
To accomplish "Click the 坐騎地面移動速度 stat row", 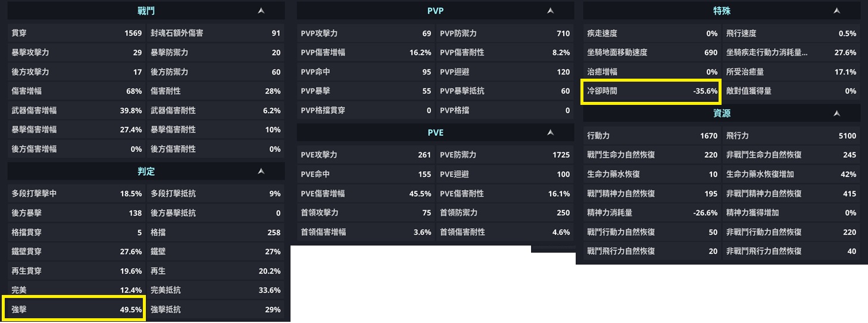I will pos(652,52).
